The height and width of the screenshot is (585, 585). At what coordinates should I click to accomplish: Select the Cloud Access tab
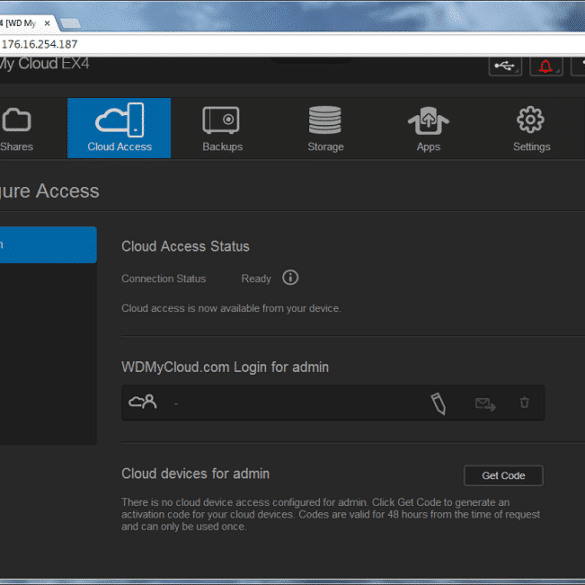tap(119, 128)
